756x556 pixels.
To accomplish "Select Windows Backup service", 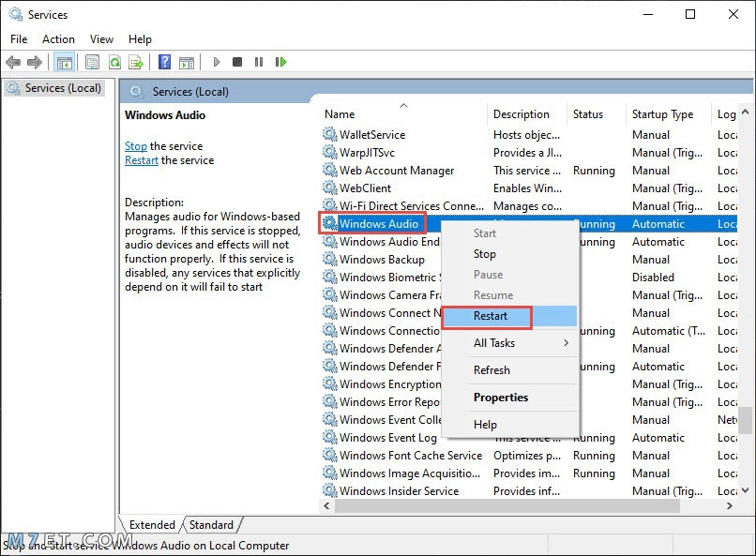I will (382, 259).
